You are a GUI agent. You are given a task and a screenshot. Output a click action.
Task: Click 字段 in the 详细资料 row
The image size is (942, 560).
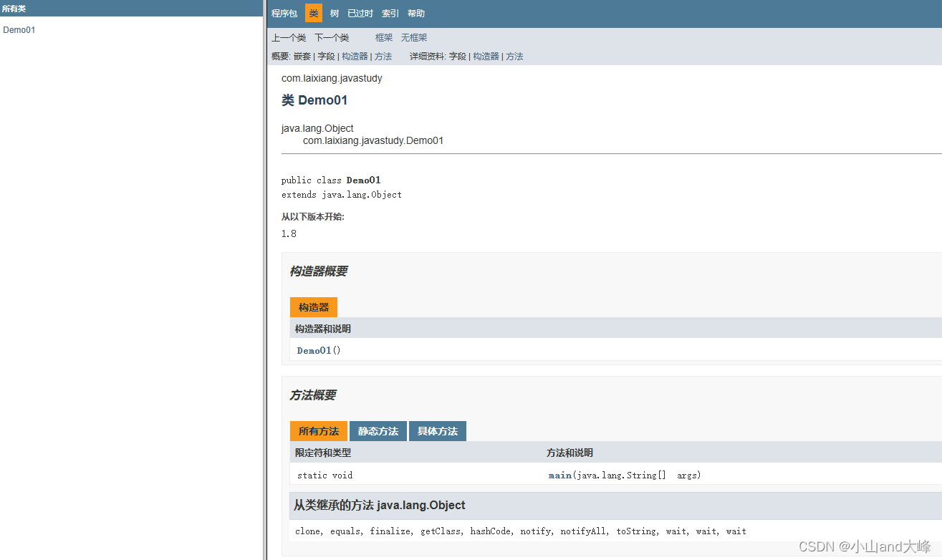[x=458, y=57]
